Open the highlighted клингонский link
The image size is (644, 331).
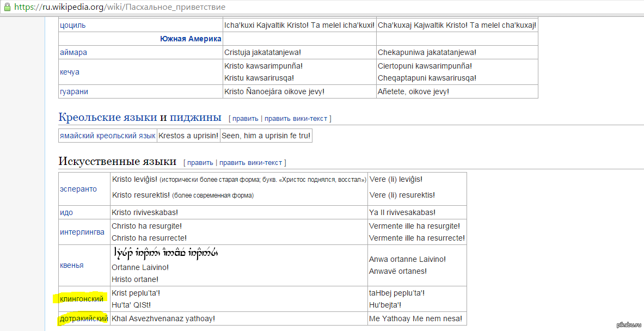pyautogui.click(x=81, y=298)
